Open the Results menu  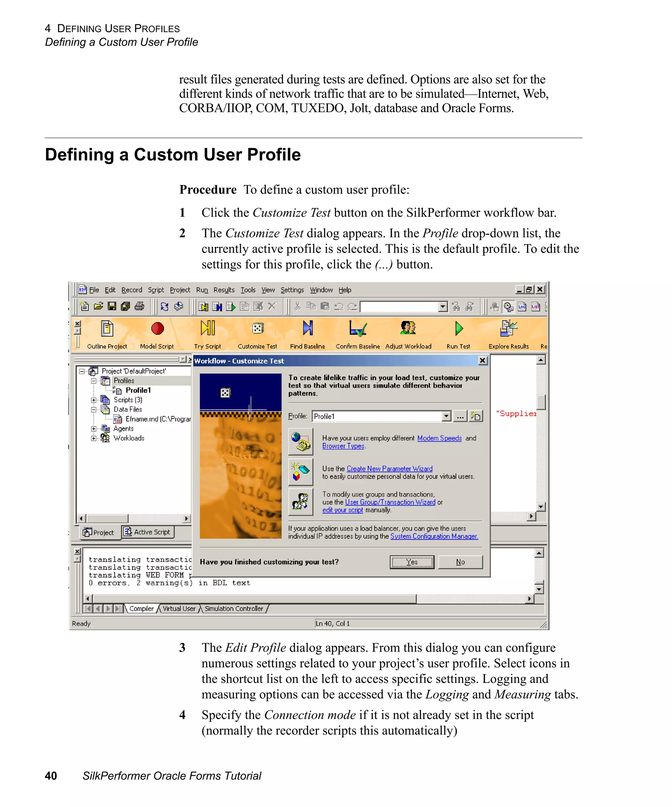click(224, 290)
